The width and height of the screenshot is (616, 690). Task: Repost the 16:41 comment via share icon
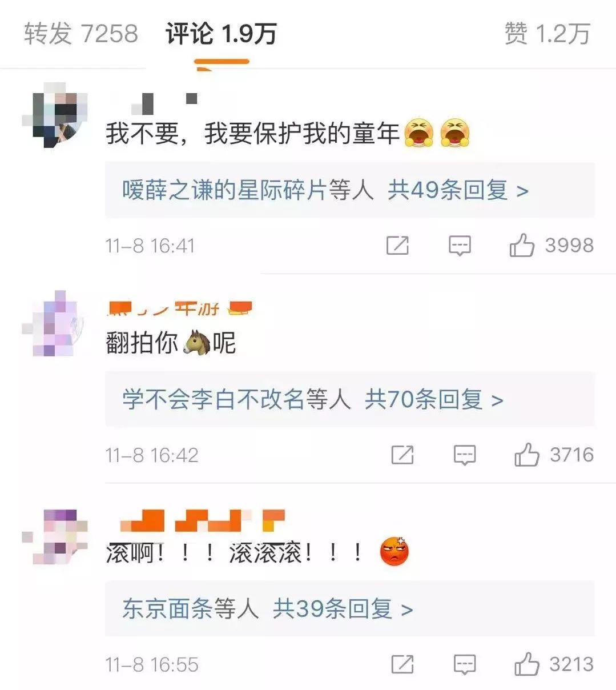click(397, 246)
